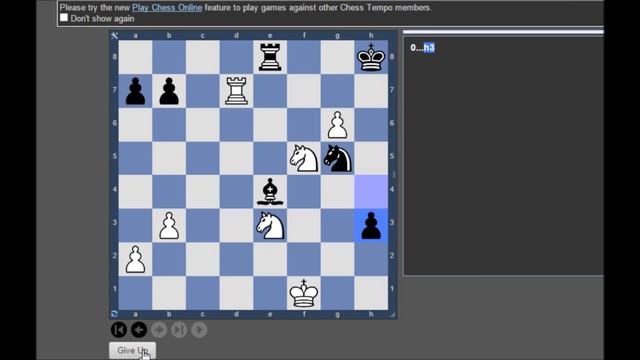Screen dimensions: 640x360
Task: Select the black pawn on h3
Action: point(371,225)
